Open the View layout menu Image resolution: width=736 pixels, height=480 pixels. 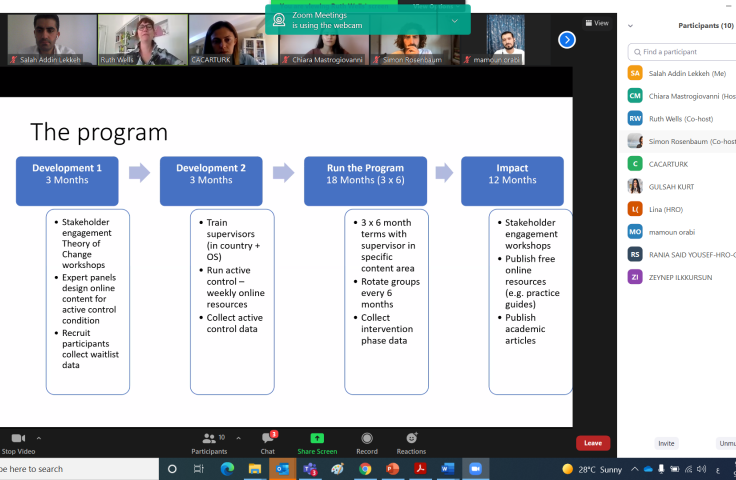point(597,23)
